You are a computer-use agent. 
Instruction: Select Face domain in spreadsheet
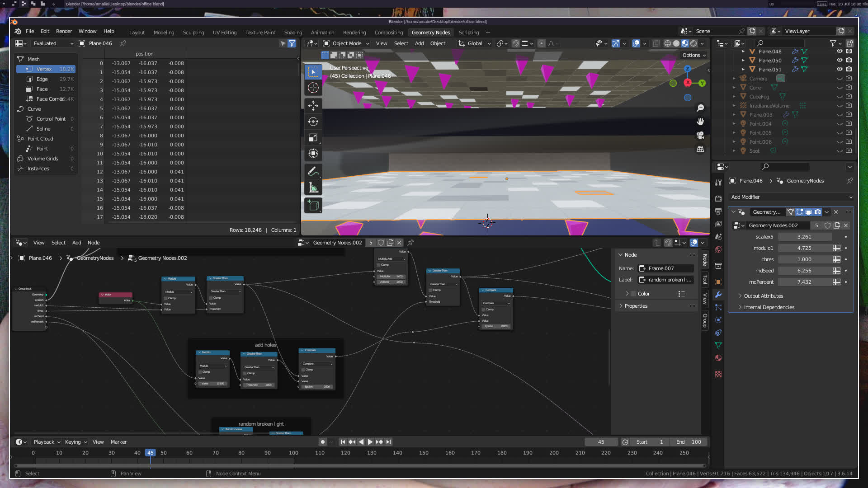(x=42, y=89)
